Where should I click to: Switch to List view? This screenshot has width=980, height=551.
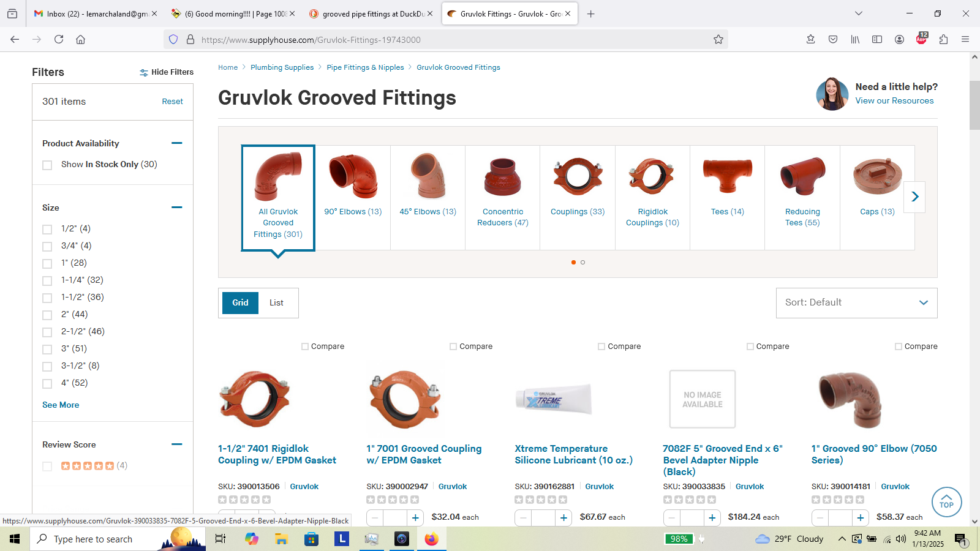click(x=276, y=303)
